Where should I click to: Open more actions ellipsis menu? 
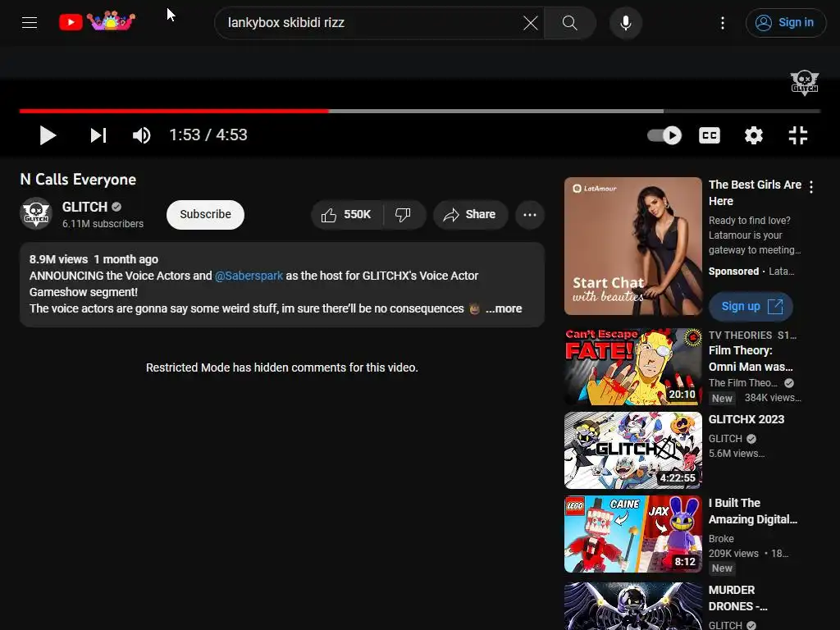click(x=529, y=214)
